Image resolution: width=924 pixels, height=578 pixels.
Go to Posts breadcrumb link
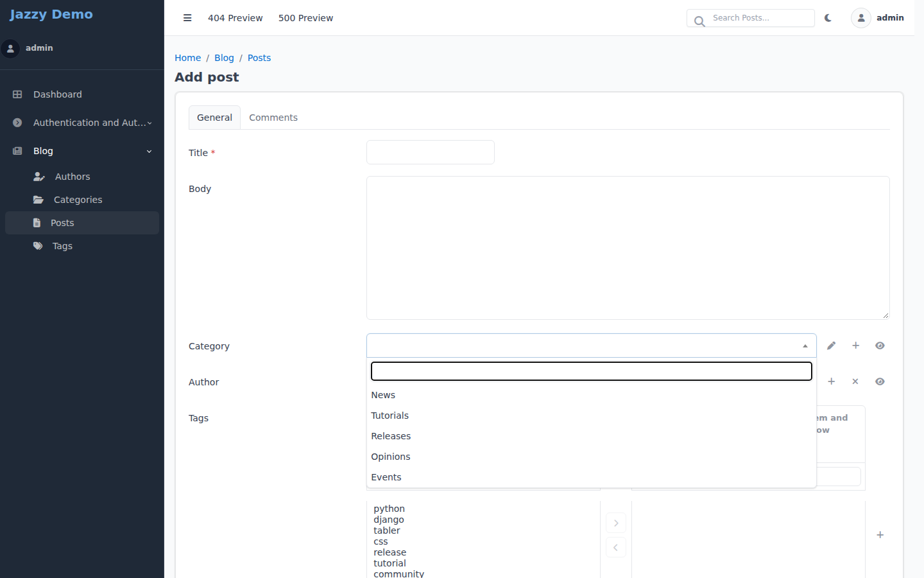(x=259, y=58)
